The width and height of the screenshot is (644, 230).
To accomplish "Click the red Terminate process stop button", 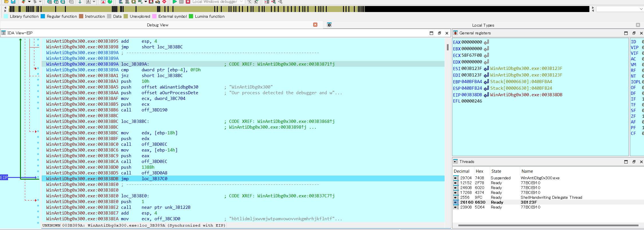I will pyautogui.click(x=188, y=2).
